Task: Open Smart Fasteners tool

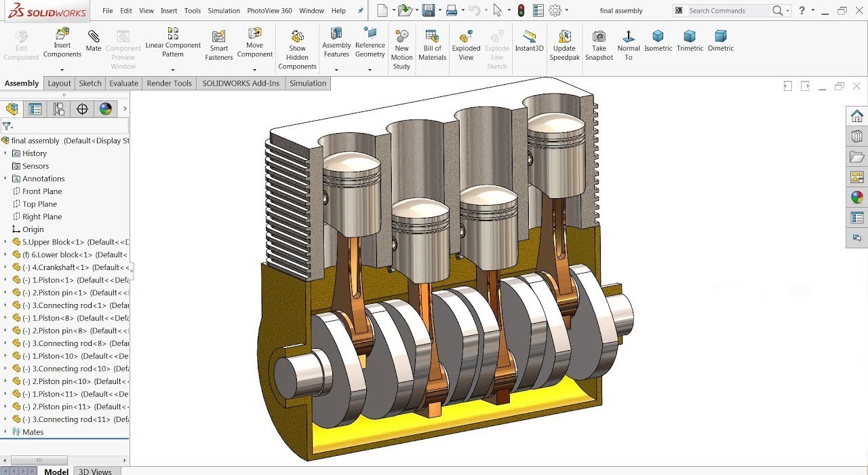Action: pyautogui.click(x=218, y=45)
